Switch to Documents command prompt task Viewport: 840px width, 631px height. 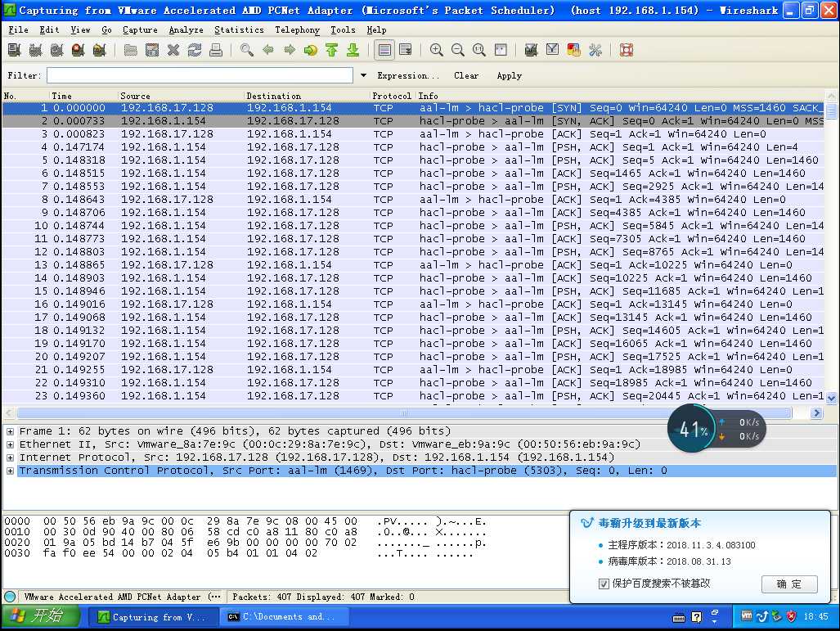point(284,616)
